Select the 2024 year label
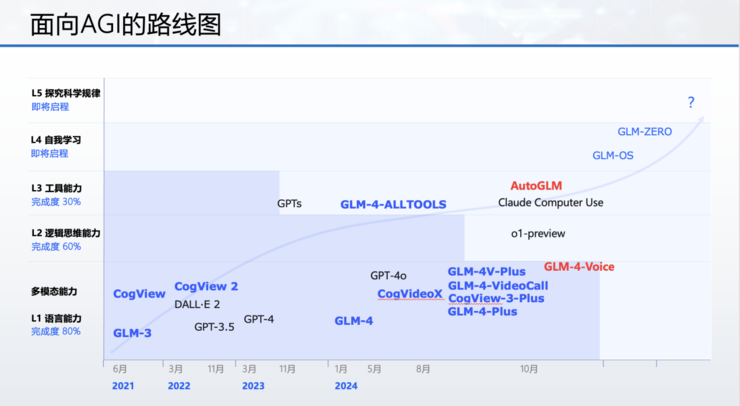This screenshot has width=740, height=406. (x=346, y=386)
